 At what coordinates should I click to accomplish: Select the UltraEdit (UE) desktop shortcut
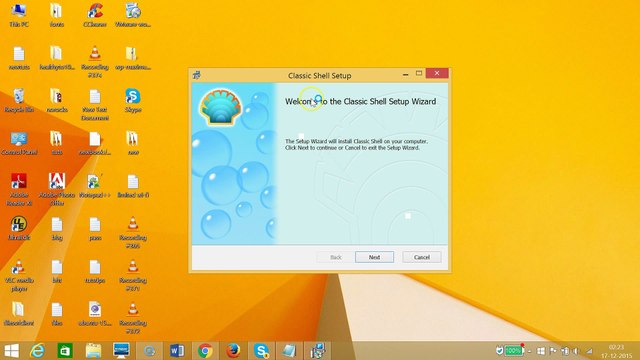19,229
